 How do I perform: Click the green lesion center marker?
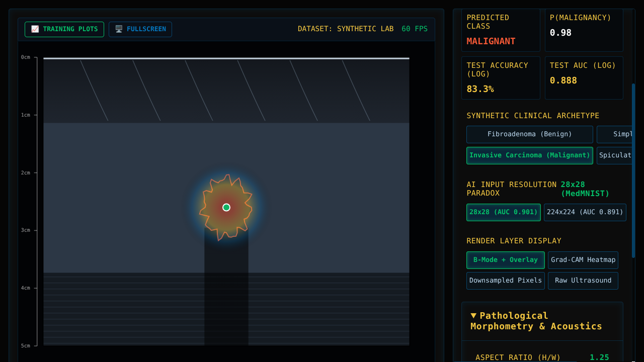click(x=226, y=207)
